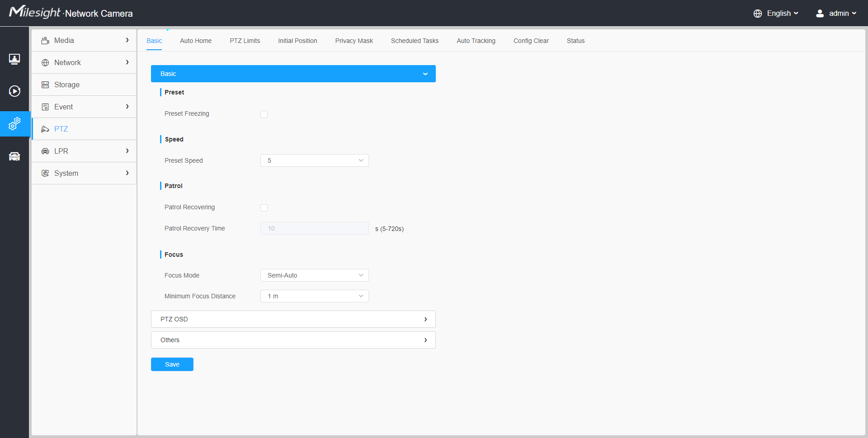The height and width of the screenshot is (438, 868).
Task: Expand the Others section
Action: coord(293,340)
